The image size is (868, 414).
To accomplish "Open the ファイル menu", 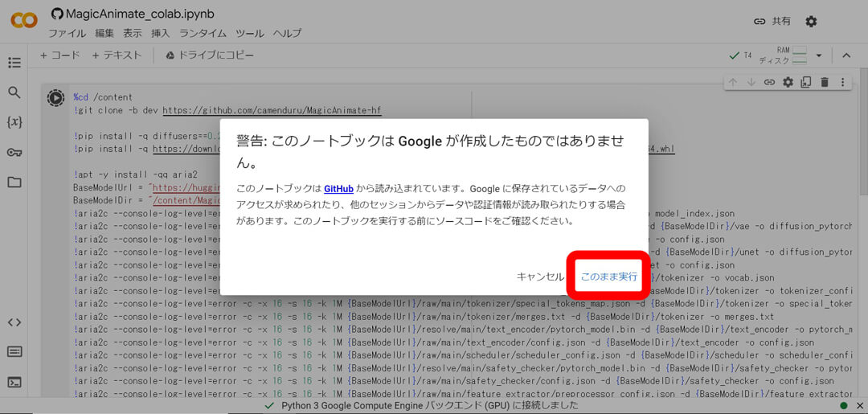I will tap(67, 33).
